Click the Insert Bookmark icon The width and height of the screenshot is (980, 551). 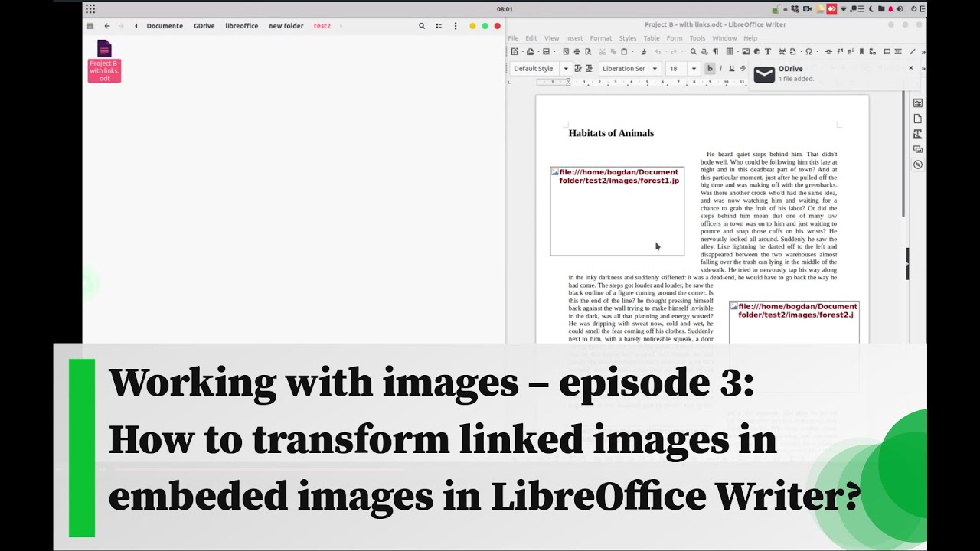(x=861, y=51)
